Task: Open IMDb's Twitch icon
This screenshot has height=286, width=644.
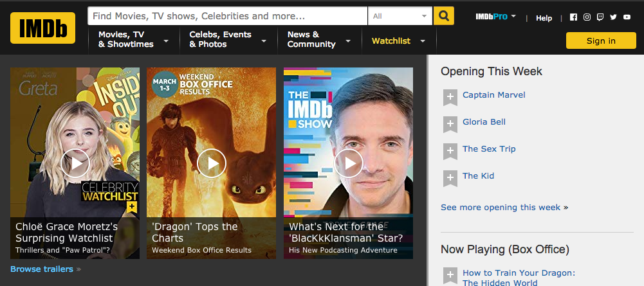Action: tap(600, 17)
